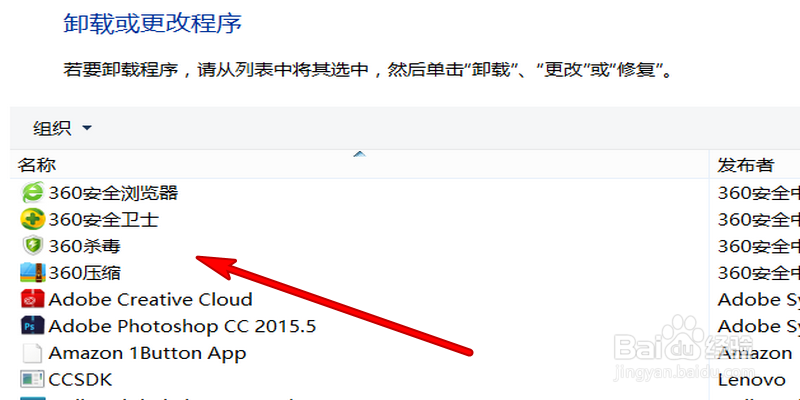Click the 360压缩 archive icon
This screenshot has width=800, height=400.
tap(33, 272)
